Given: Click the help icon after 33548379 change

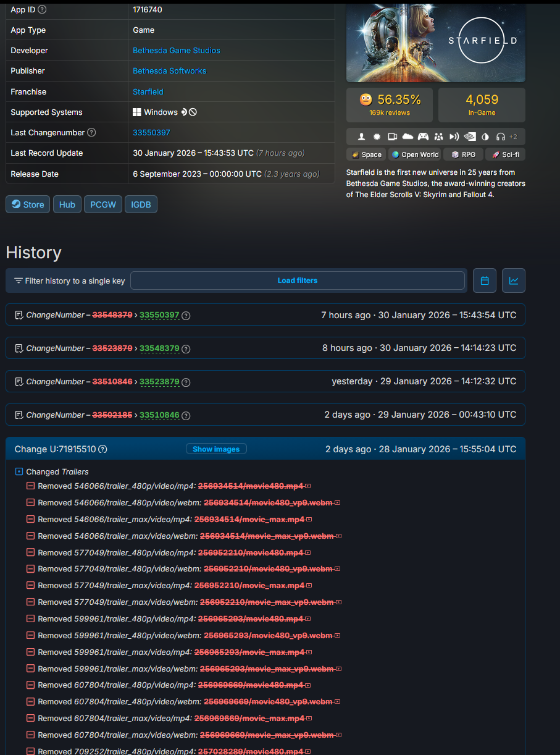Looking at the screenshot, I should (186, 349).
